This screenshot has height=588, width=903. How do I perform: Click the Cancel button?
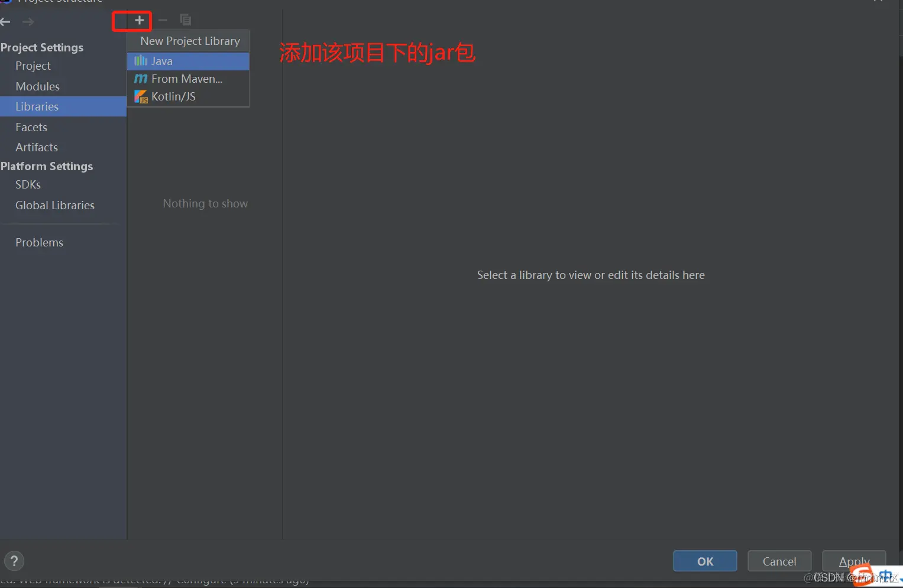(x=779, y=561)
